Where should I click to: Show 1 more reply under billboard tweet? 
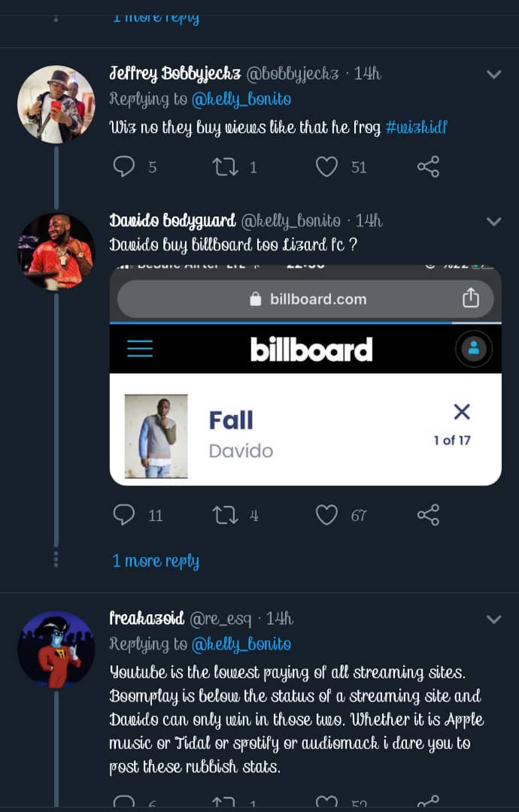[x=156, y=561]
